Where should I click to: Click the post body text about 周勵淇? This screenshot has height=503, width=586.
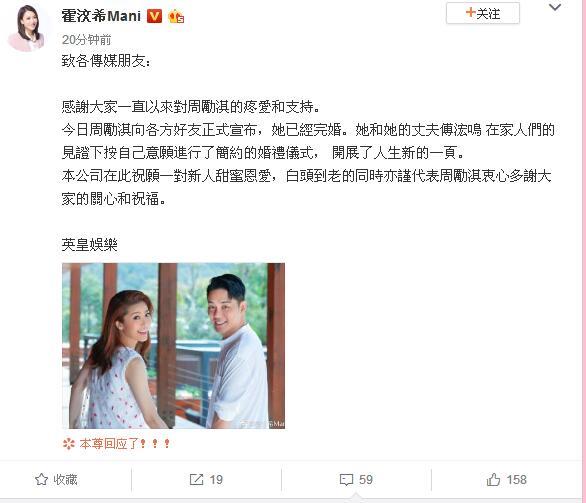point(308,153)
